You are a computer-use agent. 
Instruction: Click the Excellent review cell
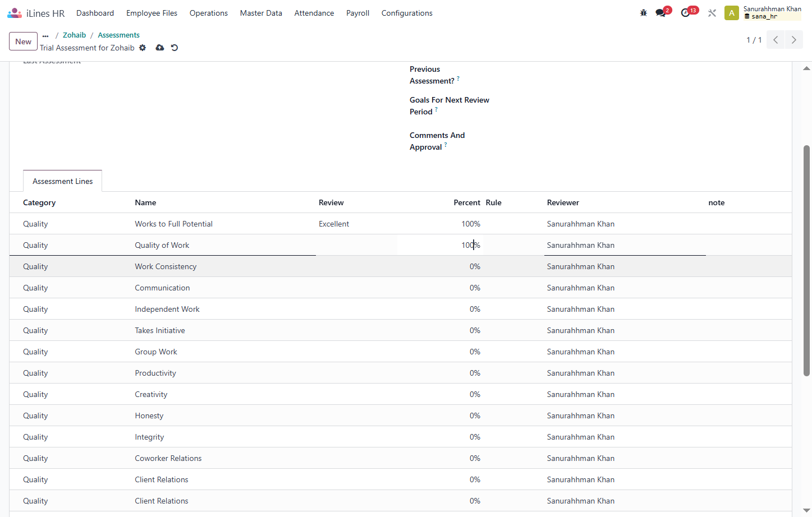334,224
